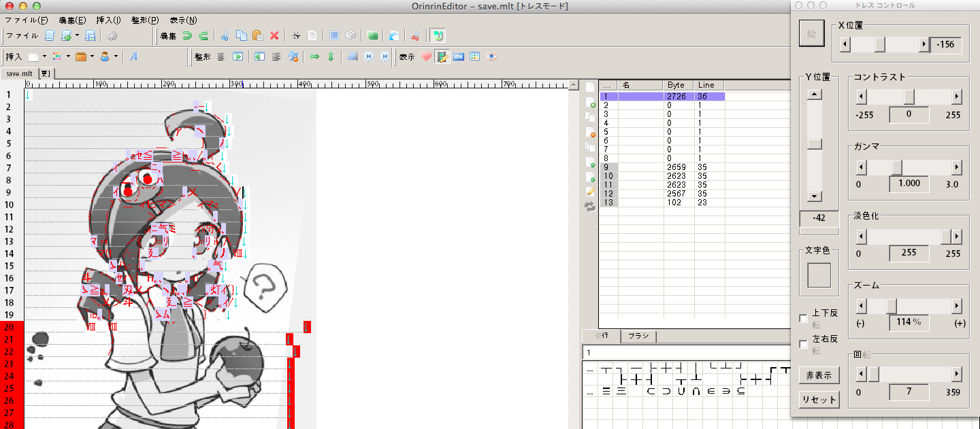
Task: Click the HTML view icon
Action: click(x=459, y=56)
